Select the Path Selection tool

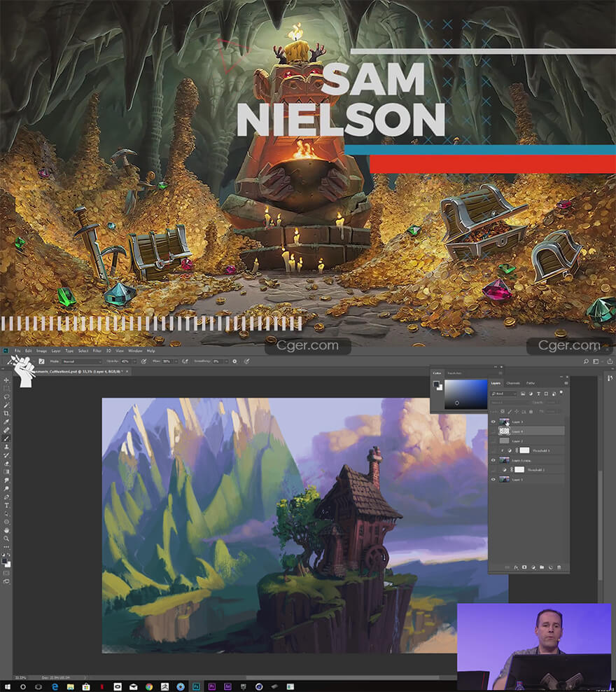pos(6,514)
